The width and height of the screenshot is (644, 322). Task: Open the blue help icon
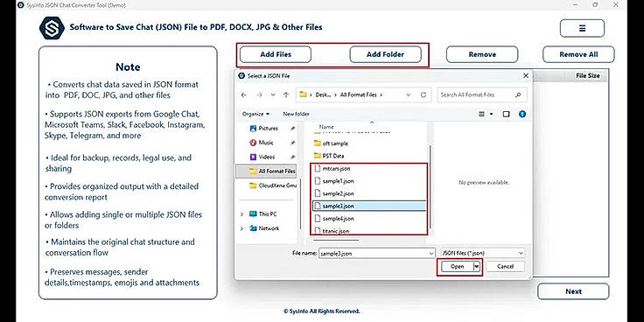[x=522, y=114]
